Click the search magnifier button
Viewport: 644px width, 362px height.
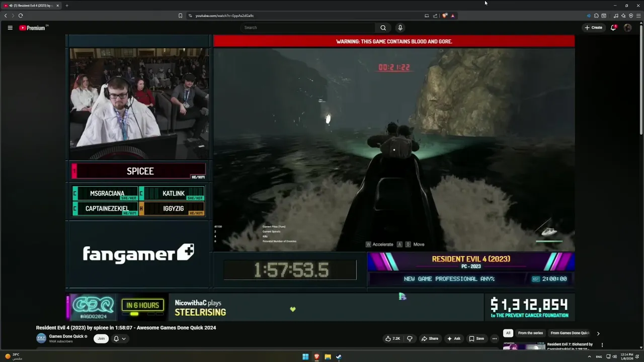[x=383, y=28]
